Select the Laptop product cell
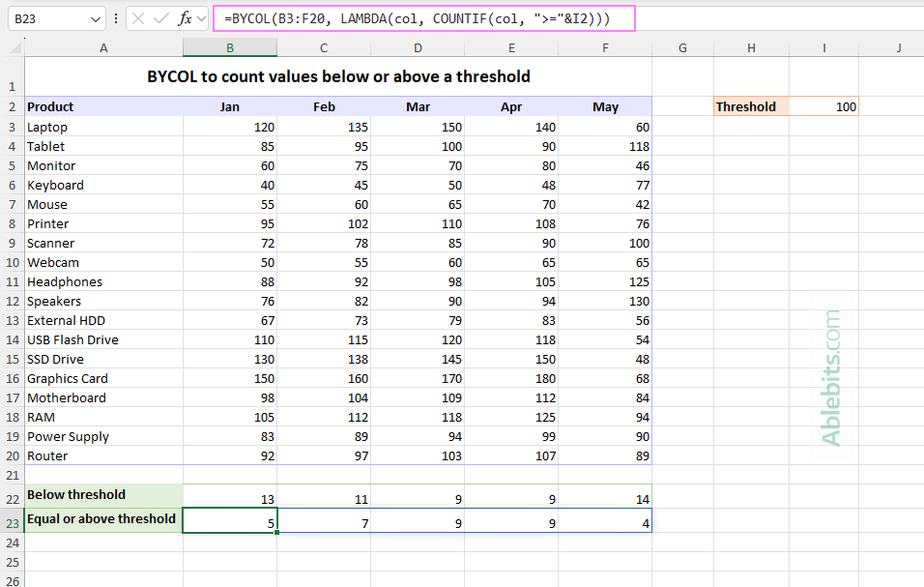This screenshot has height=587, width=924. 103,127
